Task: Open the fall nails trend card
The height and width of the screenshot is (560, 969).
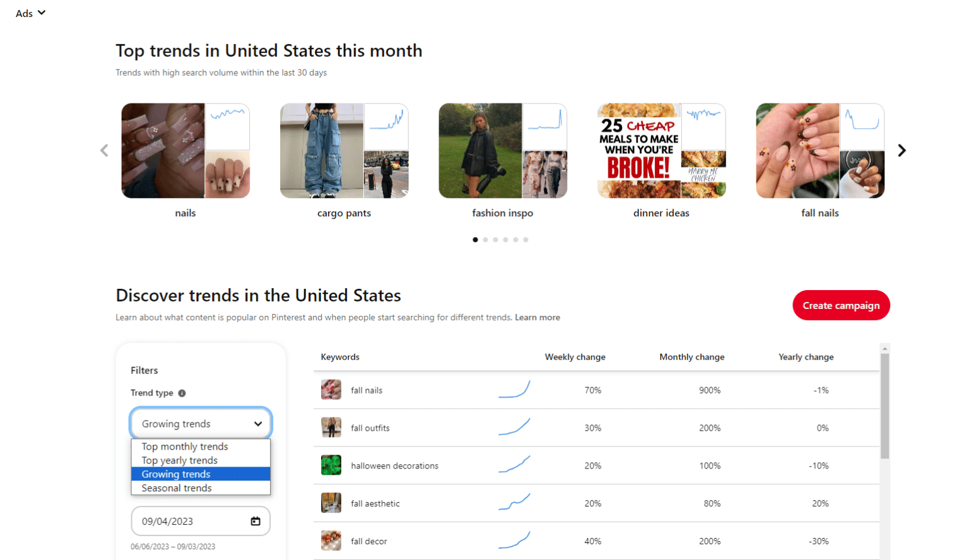Action: (820, 150)
